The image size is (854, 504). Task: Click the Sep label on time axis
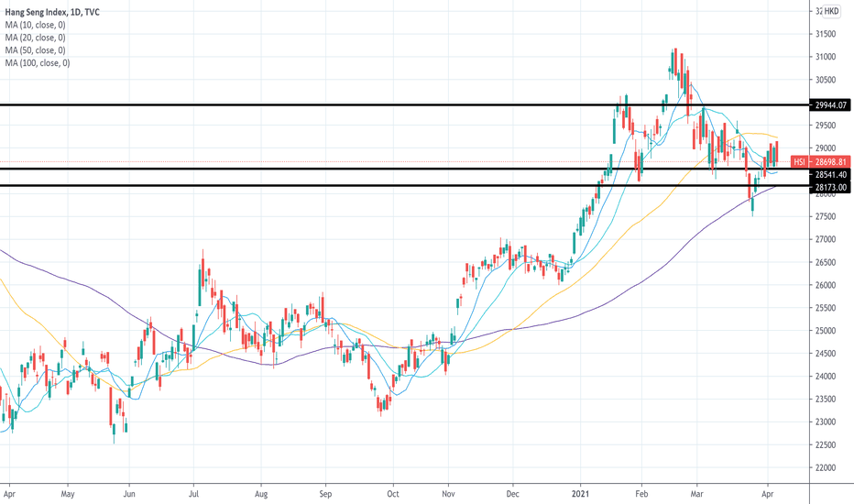pos(325,494)
